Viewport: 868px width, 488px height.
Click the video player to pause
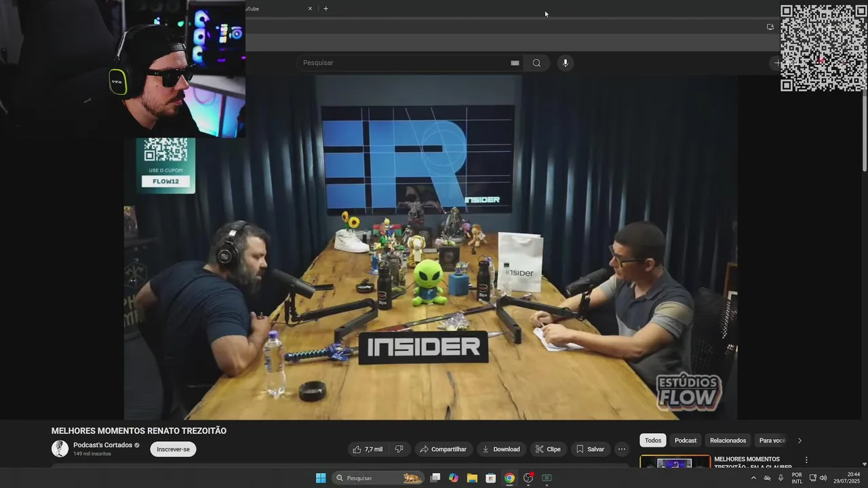coord(430,247)
